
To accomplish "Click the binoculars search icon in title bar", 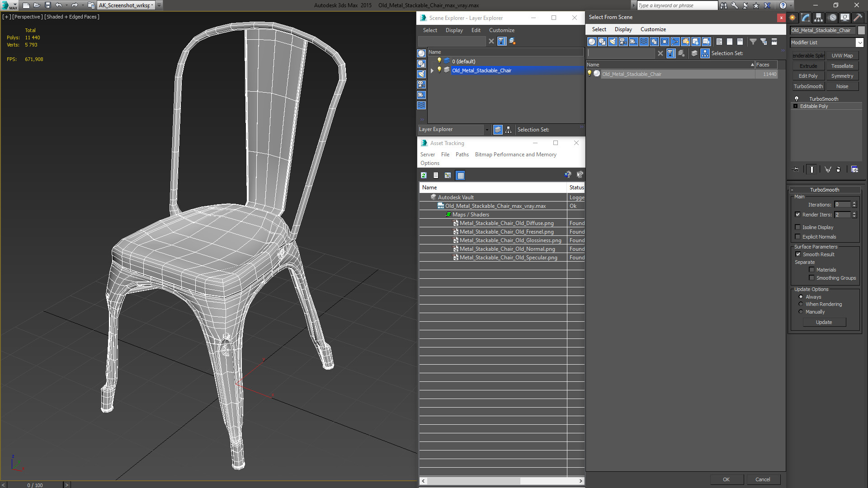I will 724,5.
